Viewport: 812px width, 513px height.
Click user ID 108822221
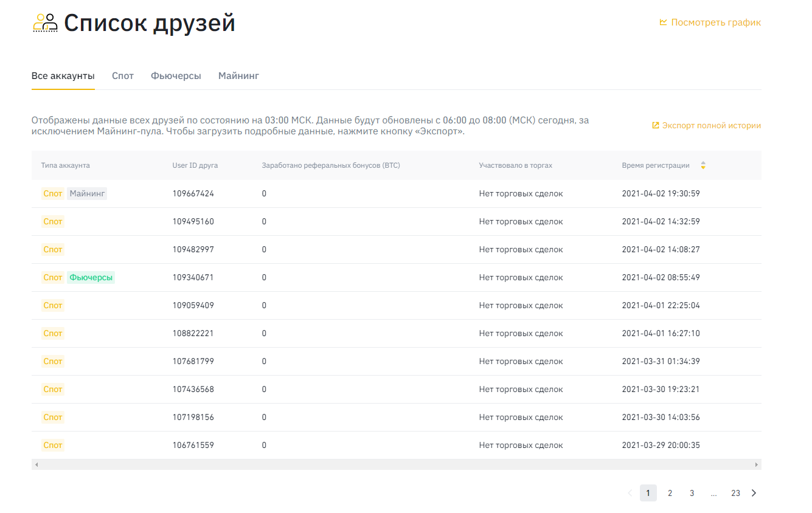[x=193, y=334]
